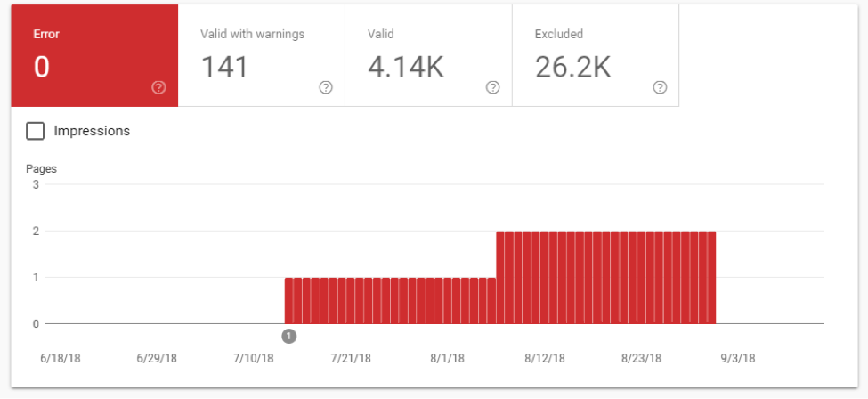Select the first bar reaching 2 pages
This screenshot has height=399, width=868.
click(x=501, y=278)
